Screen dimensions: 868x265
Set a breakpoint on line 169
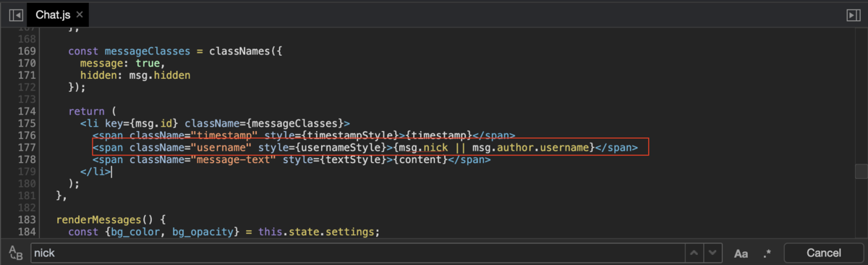pos(26,51)
